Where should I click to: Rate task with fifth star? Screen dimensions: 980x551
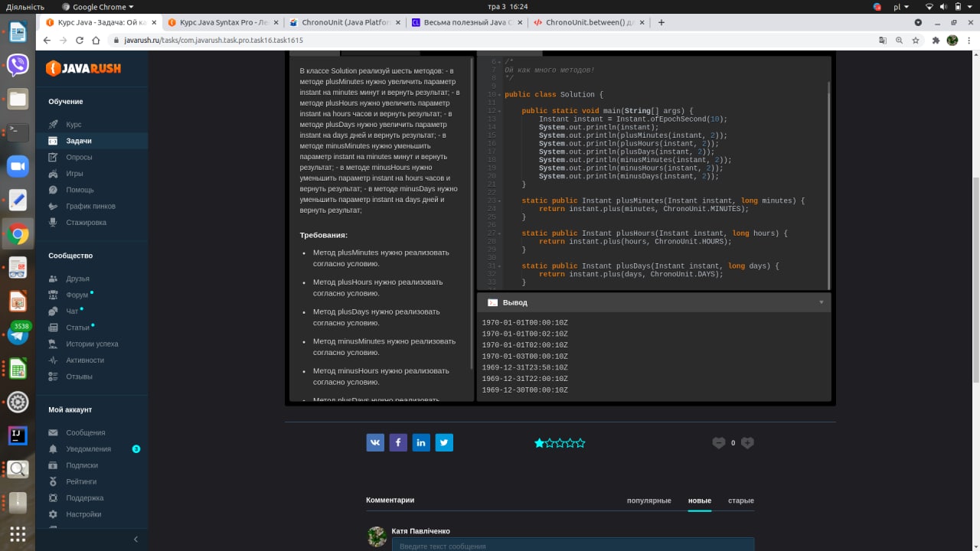(580, 442)
